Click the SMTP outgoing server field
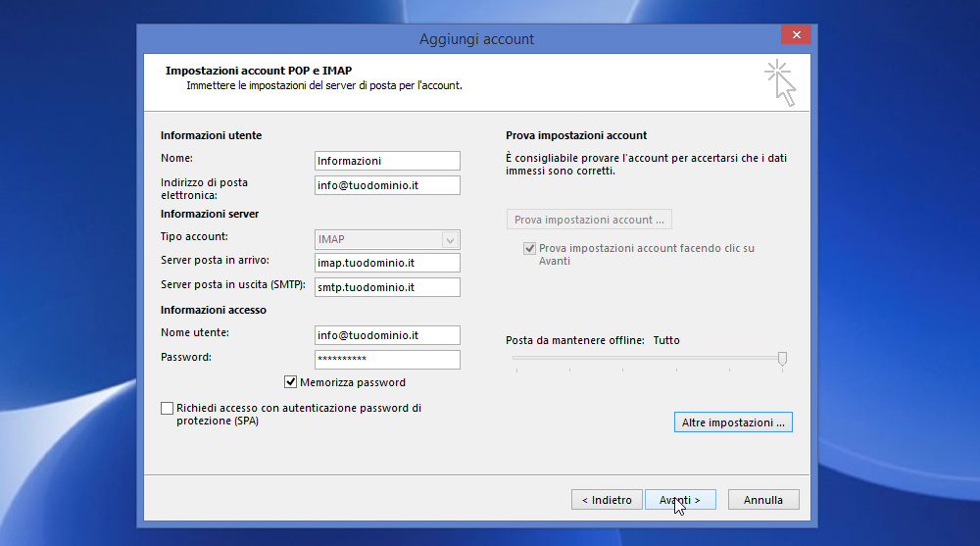The image size is (980, 546). (387, 287)
